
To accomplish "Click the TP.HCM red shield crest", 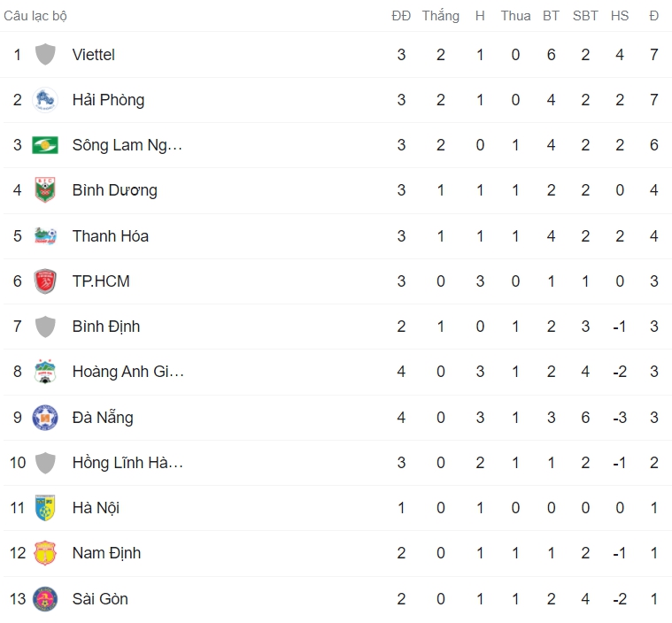I will 45,281.
